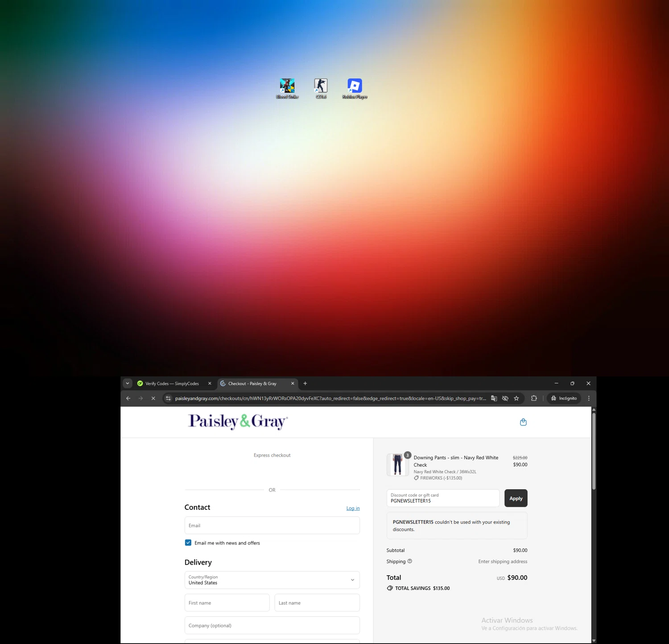Click the $90.00 total amount
The width and height of the screenshot is (669, 644).
(x=517, y=578)
